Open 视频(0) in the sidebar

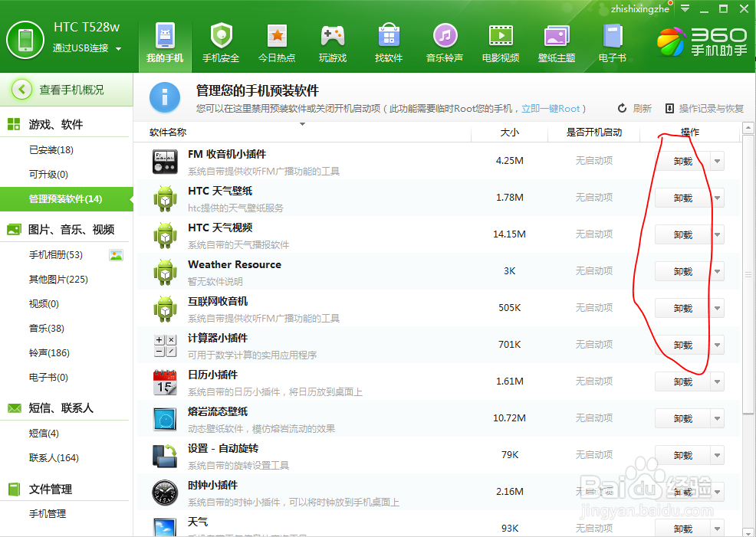(44, 304)
